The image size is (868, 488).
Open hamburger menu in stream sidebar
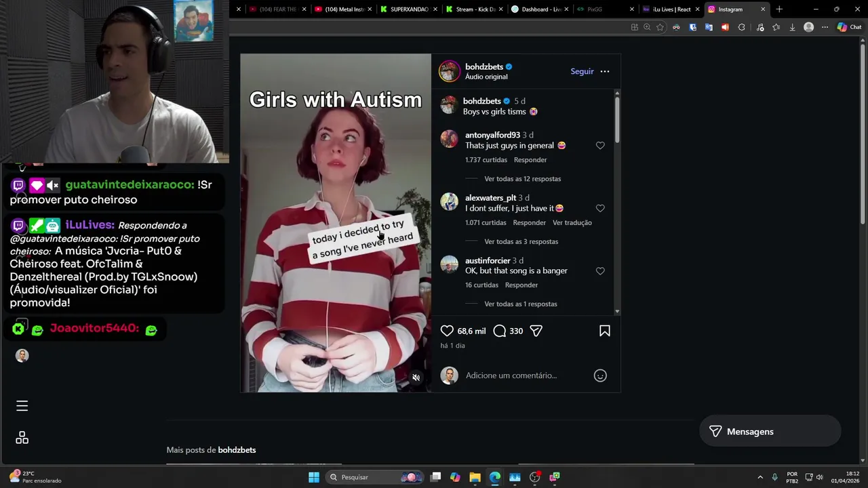coord(22,406)
